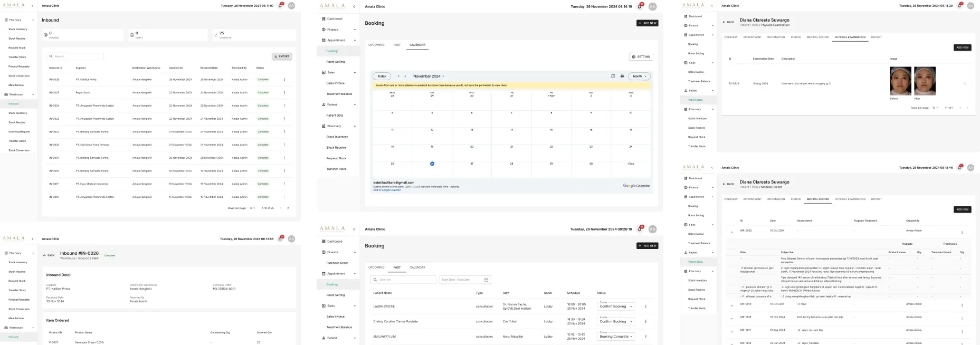Expand the MR-0017 medical record row

point(731,331)
